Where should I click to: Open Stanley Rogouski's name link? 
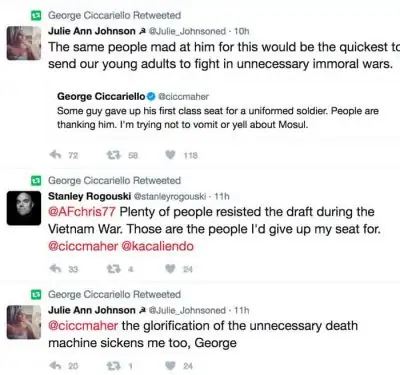pos(89,196)
